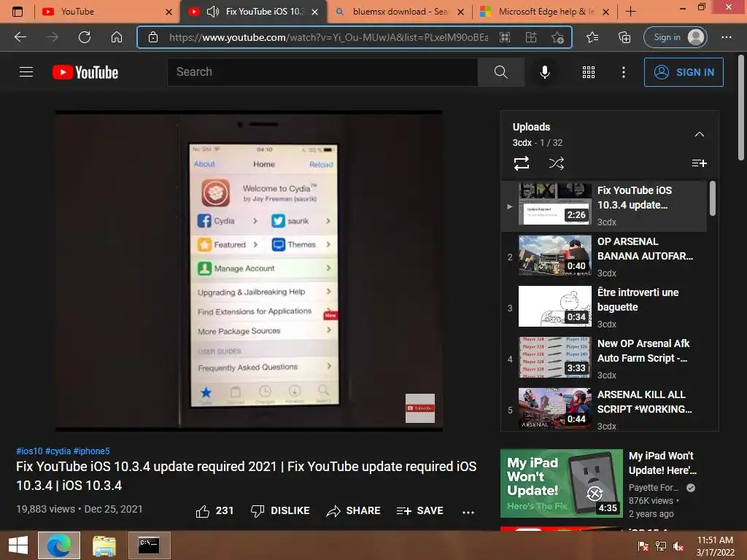The width and height of the screenshot is (747, 560).
Task: Toggle loop playlist
Action: pos(522,163)
